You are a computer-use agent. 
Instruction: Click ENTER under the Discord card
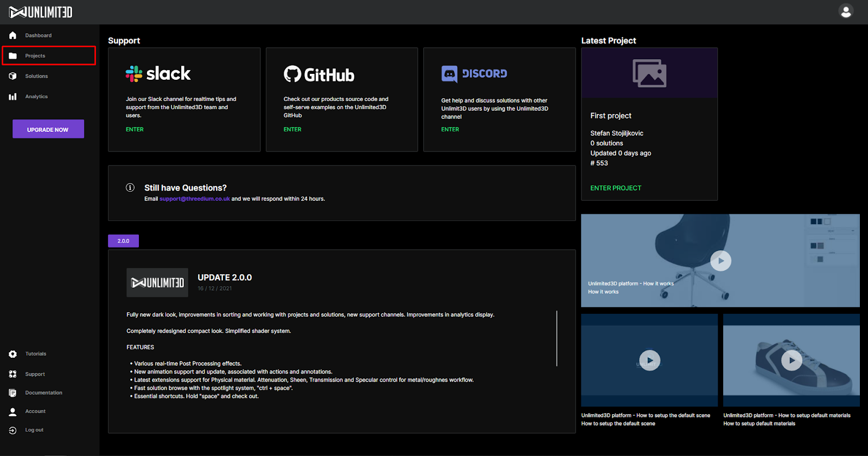pyautogui.click(x=450, y=129)
